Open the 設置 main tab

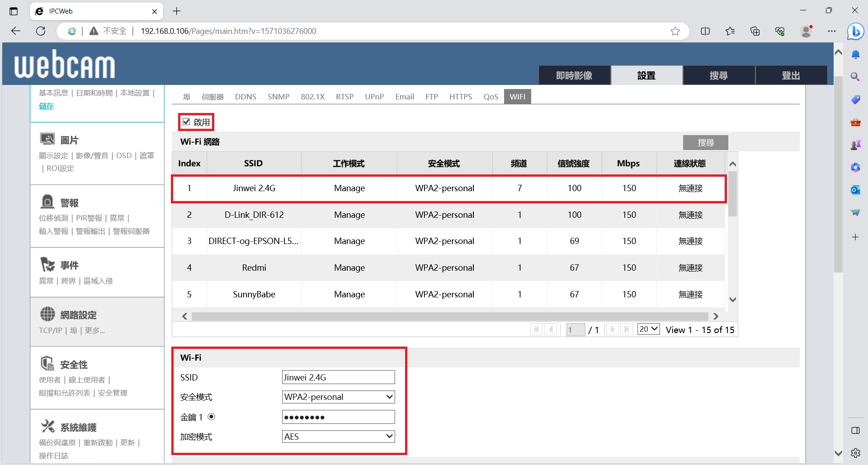646,75
